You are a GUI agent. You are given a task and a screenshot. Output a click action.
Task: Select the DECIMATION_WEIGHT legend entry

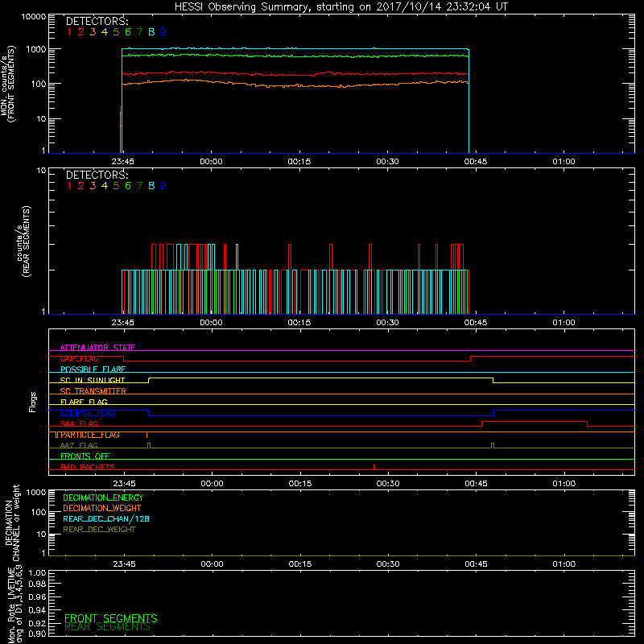click(102, 509)
